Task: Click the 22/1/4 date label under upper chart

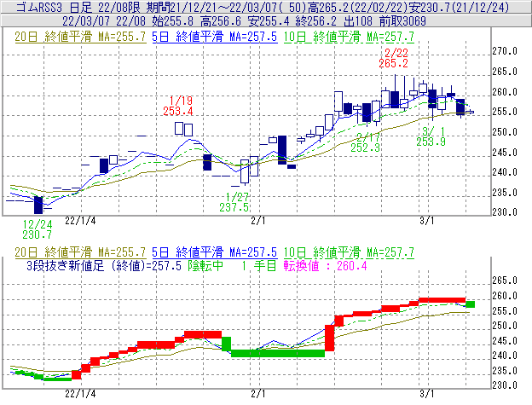Action: (x=80, y=221)
